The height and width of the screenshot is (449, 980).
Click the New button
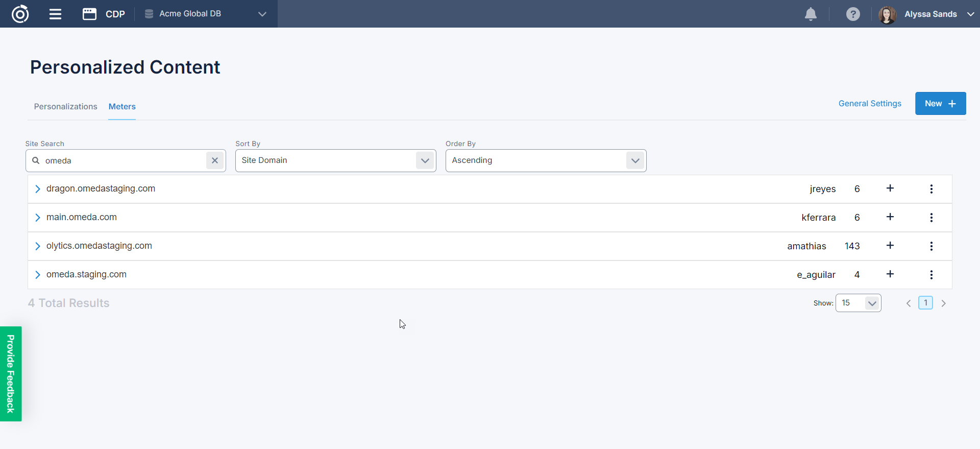[x=940, y=104]
